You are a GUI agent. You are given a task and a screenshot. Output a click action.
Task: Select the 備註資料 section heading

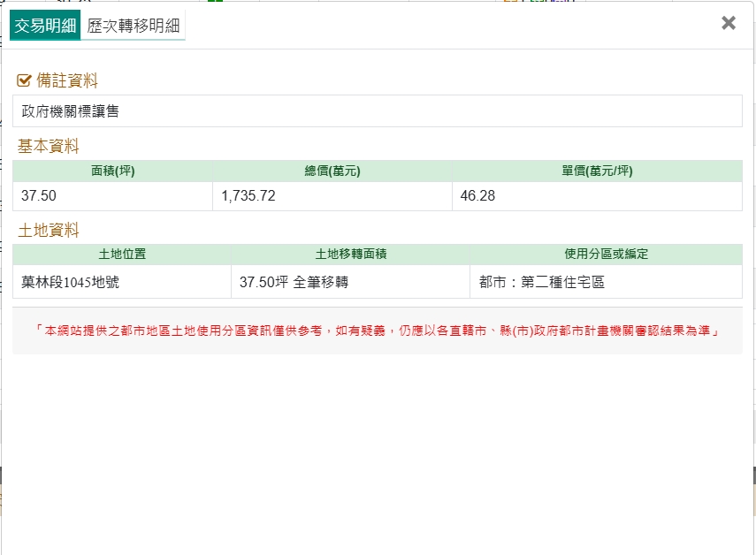[x=66, y=80]
